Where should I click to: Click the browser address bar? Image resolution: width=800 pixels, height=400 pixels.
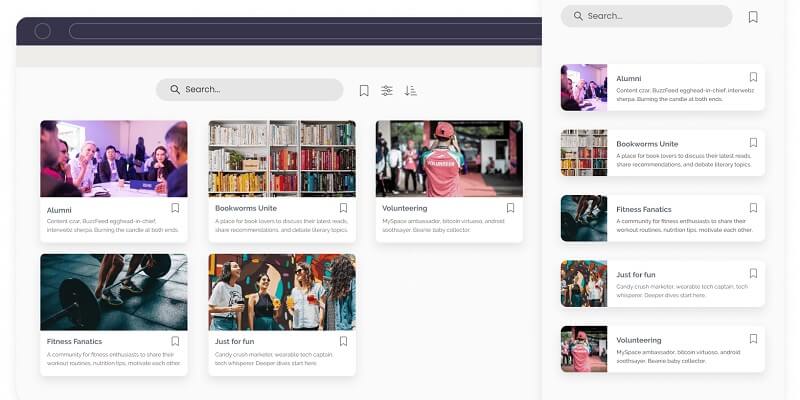click(305, 31)
